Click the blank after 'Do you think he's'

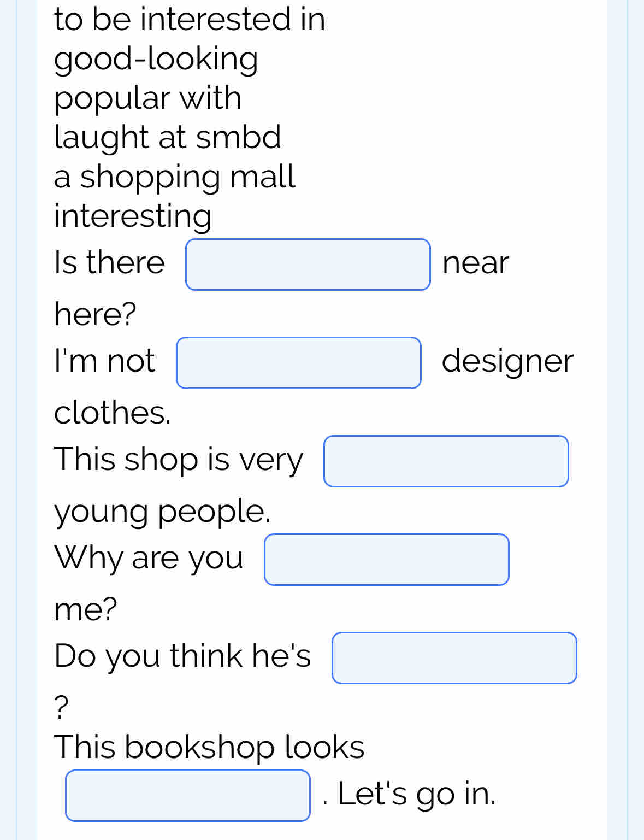click(x=454, y=658)
